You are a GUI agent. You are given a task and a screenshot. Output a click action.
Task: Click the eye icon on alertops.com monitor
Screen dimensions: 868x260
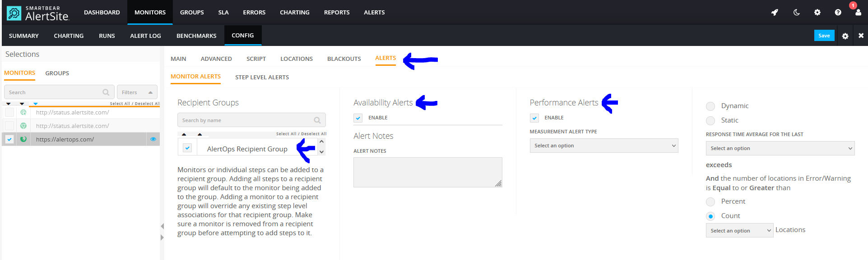(x=153, y=139)
